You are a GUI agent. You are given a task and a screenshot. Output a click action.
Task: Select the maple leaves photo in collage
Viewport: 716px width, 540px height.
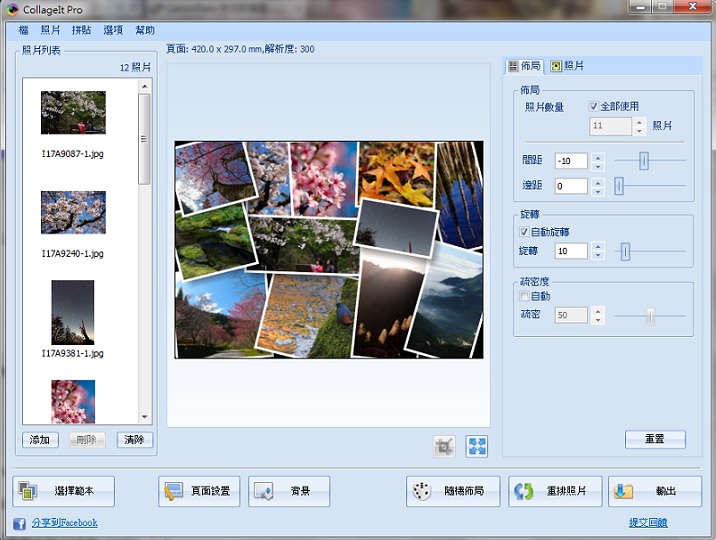point(396,171)
